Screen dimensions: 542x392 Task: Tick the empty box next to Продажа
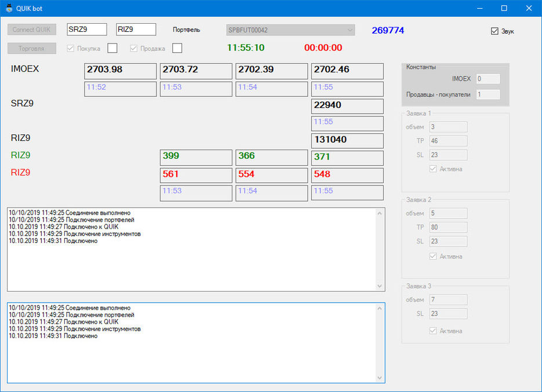pyautogui.click(x=177, y=48)
